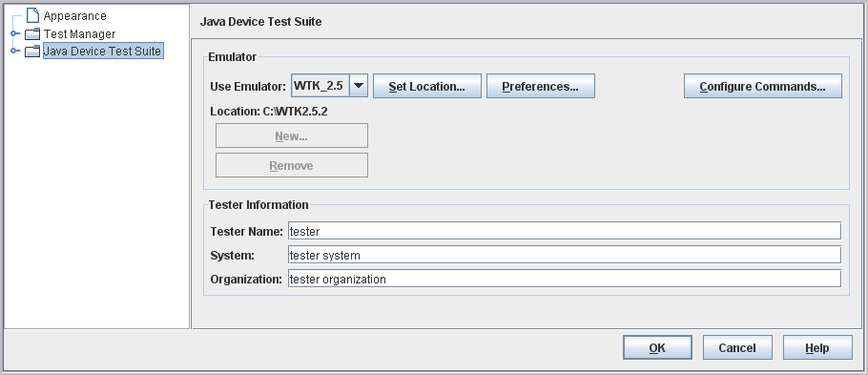Click the disabled Remove button
The height and width of the screenshot is (375, 868).
[x=291, y=165]
